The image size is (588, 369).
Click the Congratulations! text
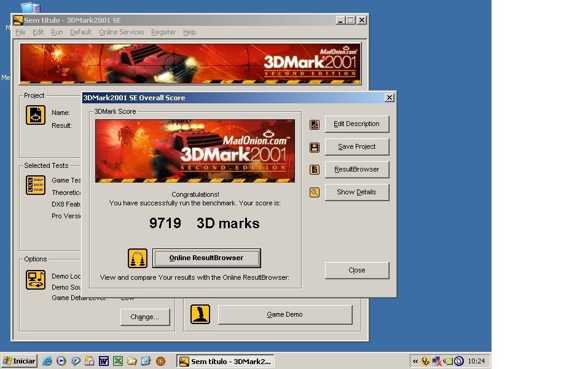(195, 194)
